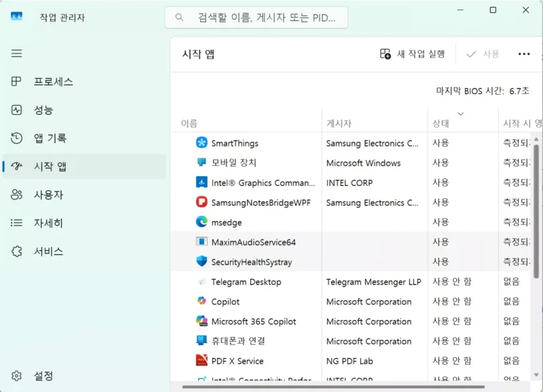Click publisher Microsoft Windows

click(363, 163)
